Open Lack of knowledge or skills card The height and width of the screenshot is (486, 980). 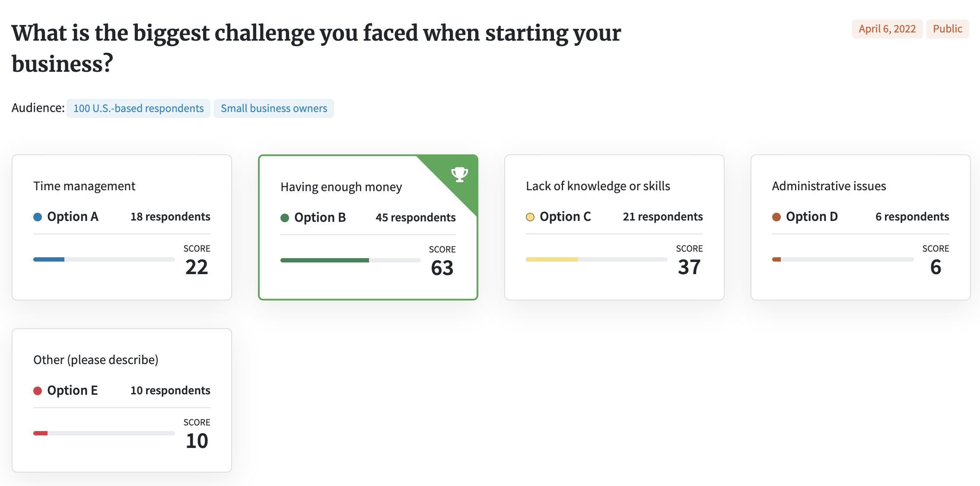(x=614, y=227)
